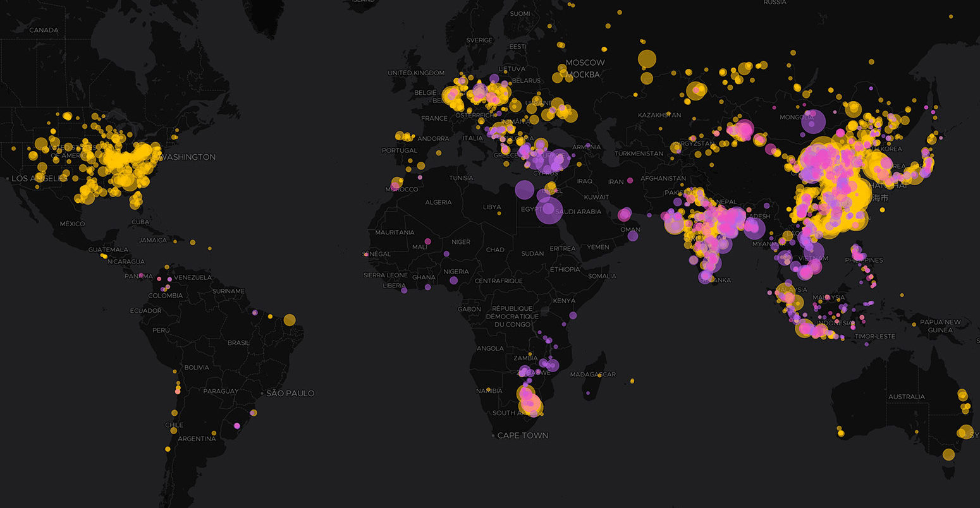Click the BOLIVIA label
This screenshot has width=980, height=508.
click(x=197, y=367)
